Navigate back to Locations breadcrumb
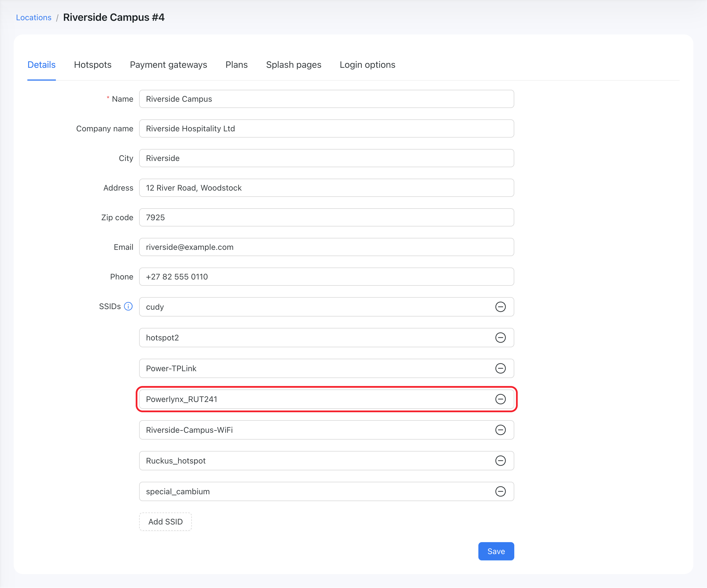Image resolution: width=707 pixels, height=588 pixels. (x=34, y=17)
